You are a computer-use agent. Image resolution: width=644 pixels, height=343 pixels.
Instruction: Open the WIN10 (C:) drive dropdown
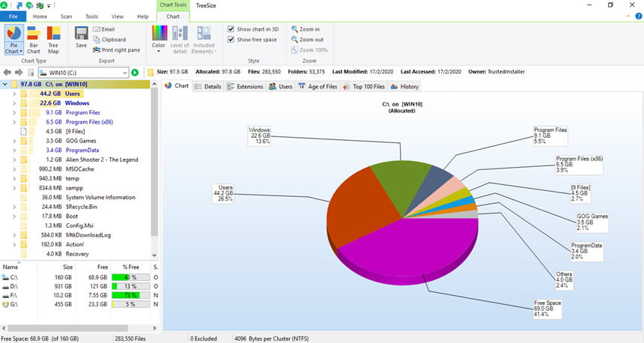coord(124,73)
